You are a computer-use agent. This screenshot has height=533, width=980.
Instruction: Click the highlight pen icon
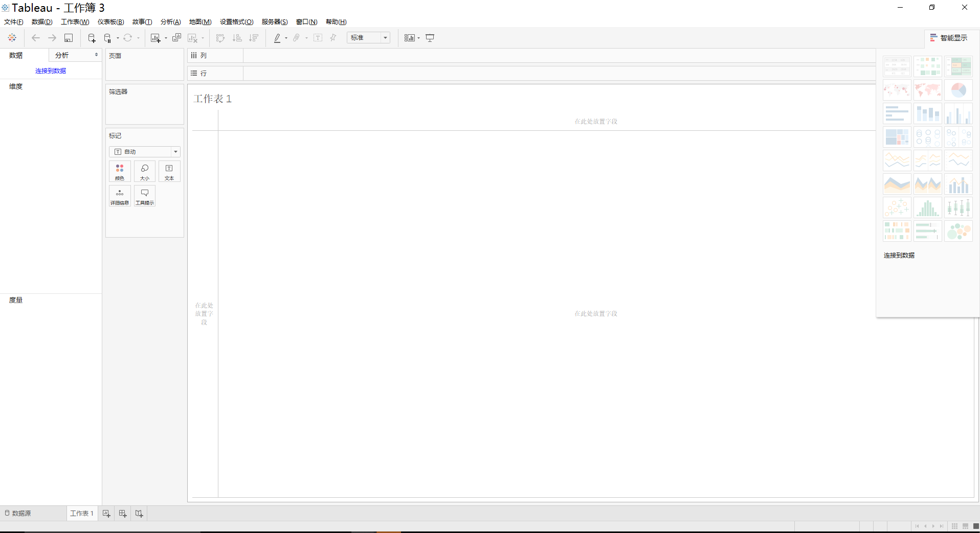[277, 38]
